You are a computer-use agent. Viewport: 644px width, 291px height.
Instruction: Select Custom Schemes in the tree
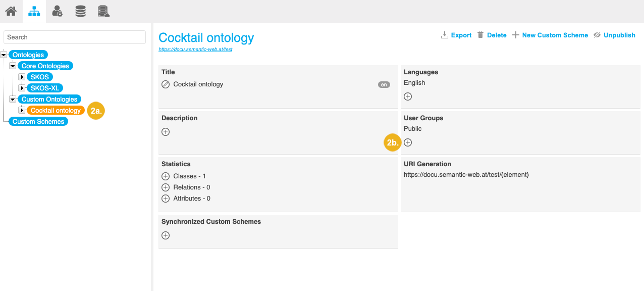38,122
